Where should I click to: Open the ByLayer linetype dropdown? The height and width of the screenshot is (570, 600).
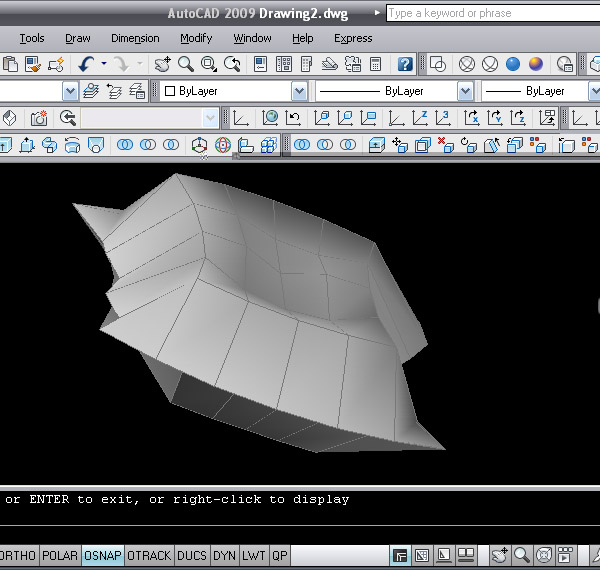pos(465,91)
